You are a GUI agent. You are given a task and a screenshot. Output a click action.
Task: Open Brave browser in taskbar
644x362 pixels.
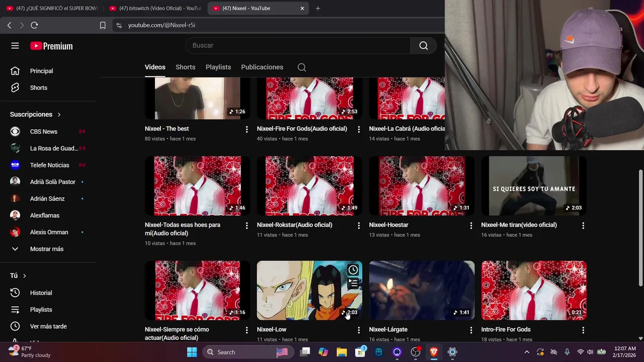(434, 352)
